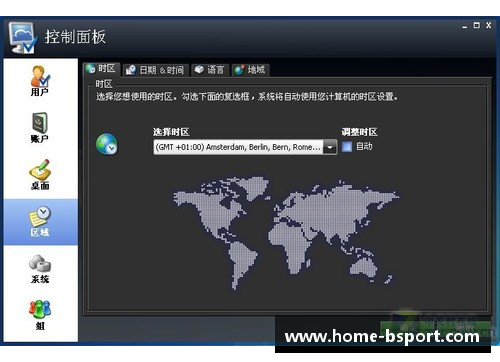Click the 调整时区 label

coord(359,132)
